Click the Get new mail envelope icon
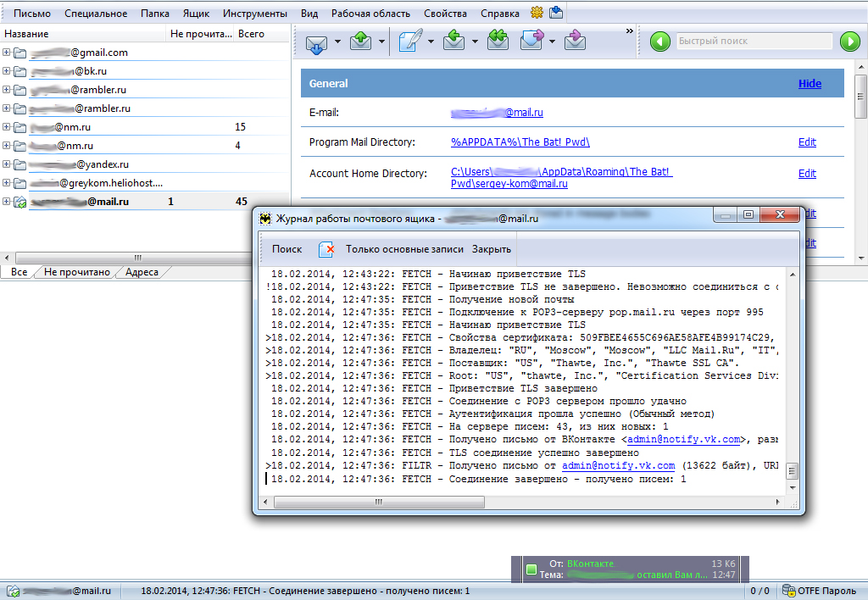Image resolution: width=868 pixels, height=600 pixels. click(x=316, y=42)
